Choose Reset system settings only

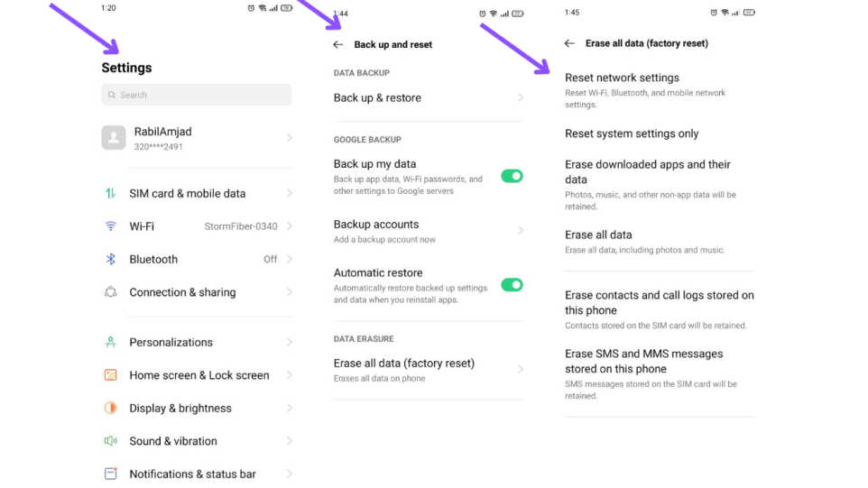click(x=632, y=134)
